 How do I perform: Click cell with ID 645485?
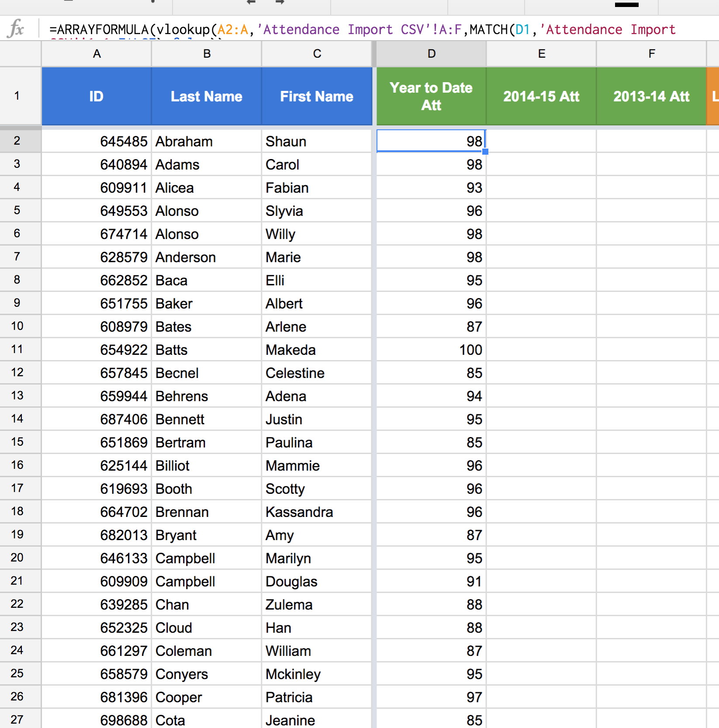[x=97, y=141]
